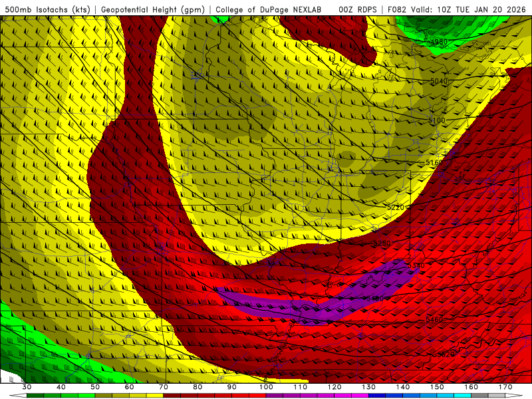This screenshot has height=399, width=532.
Task: Click the 140 tick label on color scale
Action: pos(403,387)
